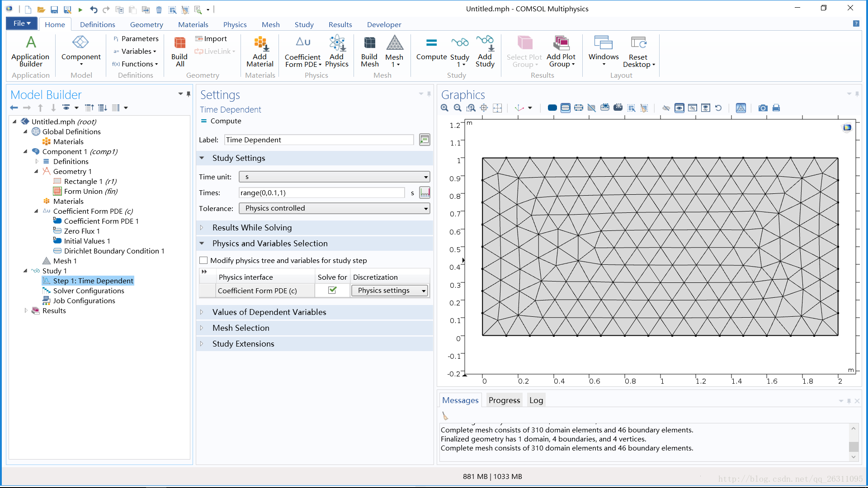This screenshot has width=868, height=488.
Task: Toggle hide selected objects eye icon
Action: 666,108
